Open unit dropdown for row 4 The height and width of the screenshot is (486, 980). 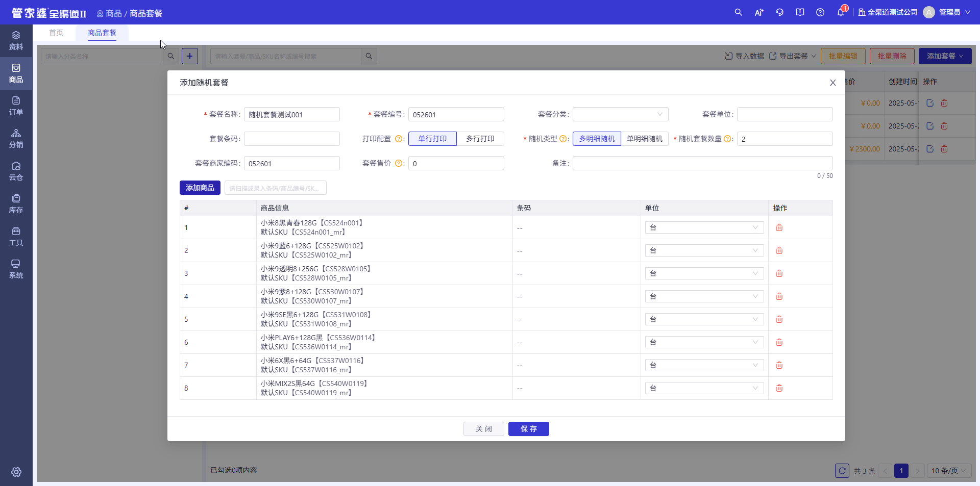click(x=704, y=296)
